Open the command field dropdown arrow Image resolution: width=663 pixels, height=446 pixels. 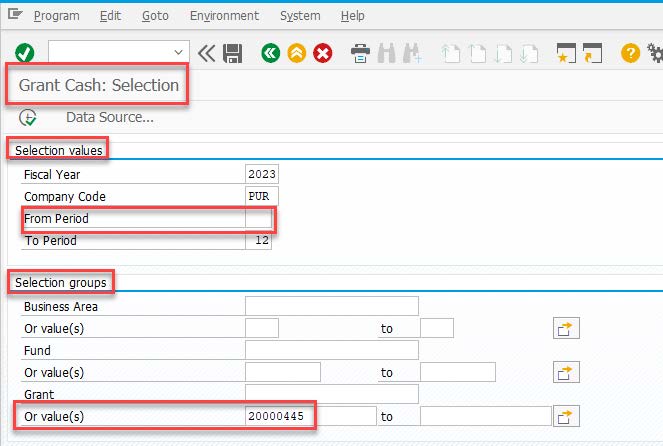(178, 52)
